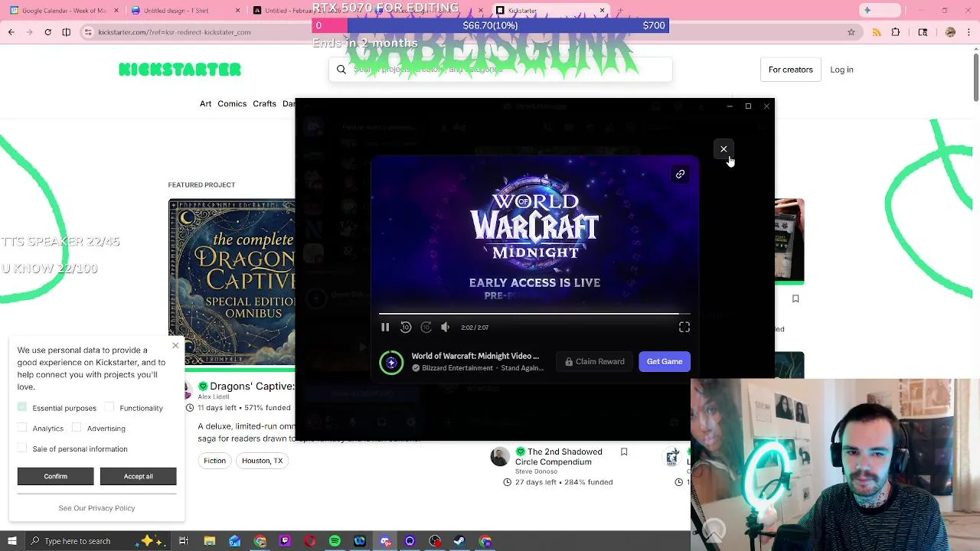Open the Chrome three-dot menu

969,32
